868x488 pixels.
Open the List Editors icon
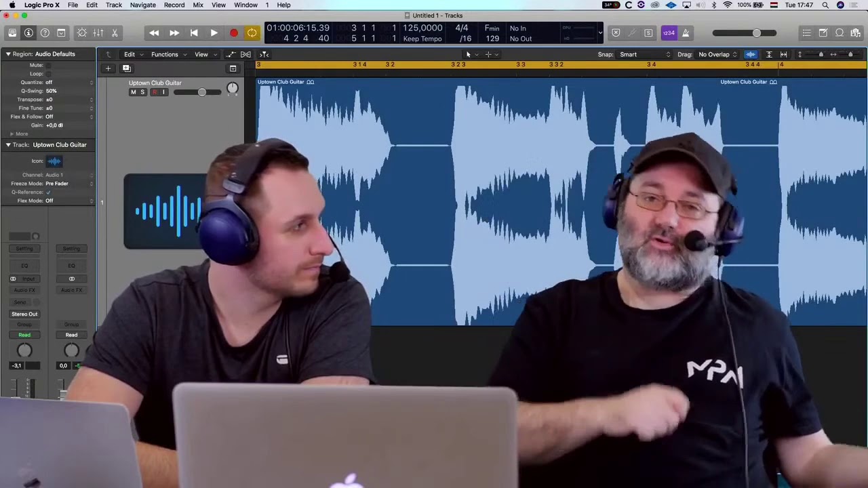click(806, 33)
